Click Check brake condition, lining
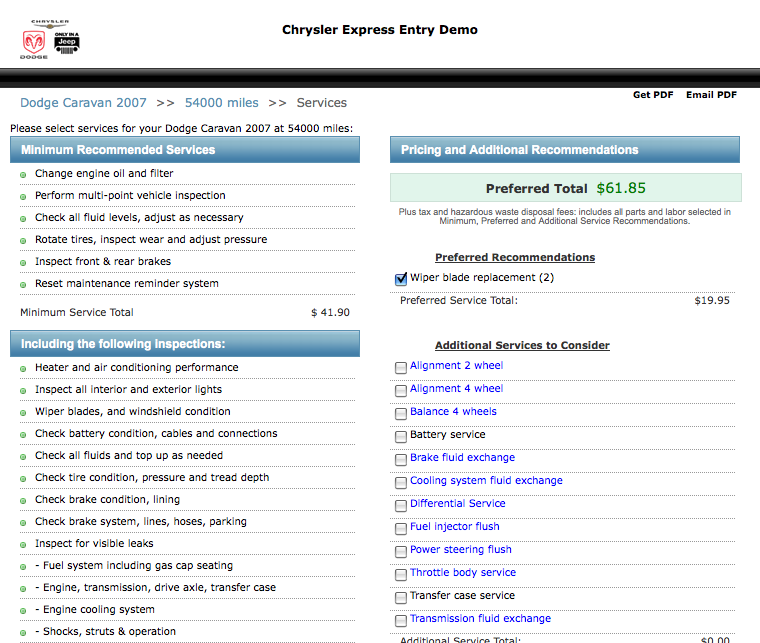Screen dimensions: 760x643 point(107,500)
